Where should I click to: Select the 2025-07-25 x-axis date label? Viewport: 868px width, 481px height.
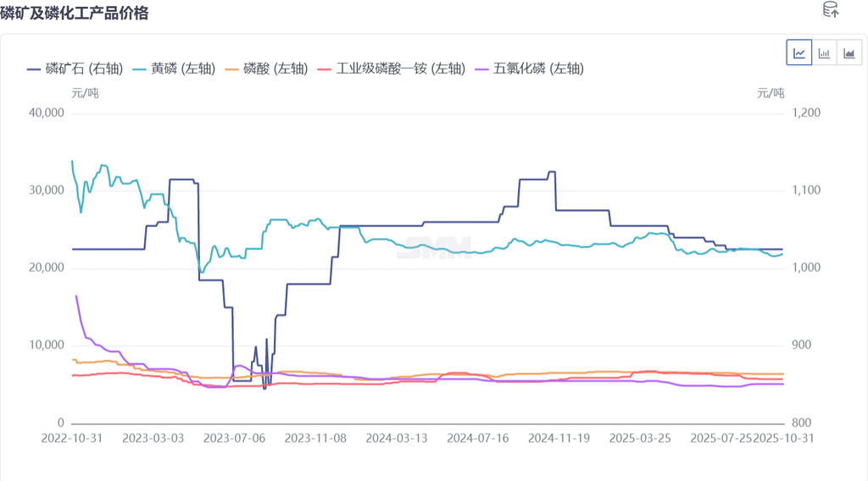click(722, 438)
